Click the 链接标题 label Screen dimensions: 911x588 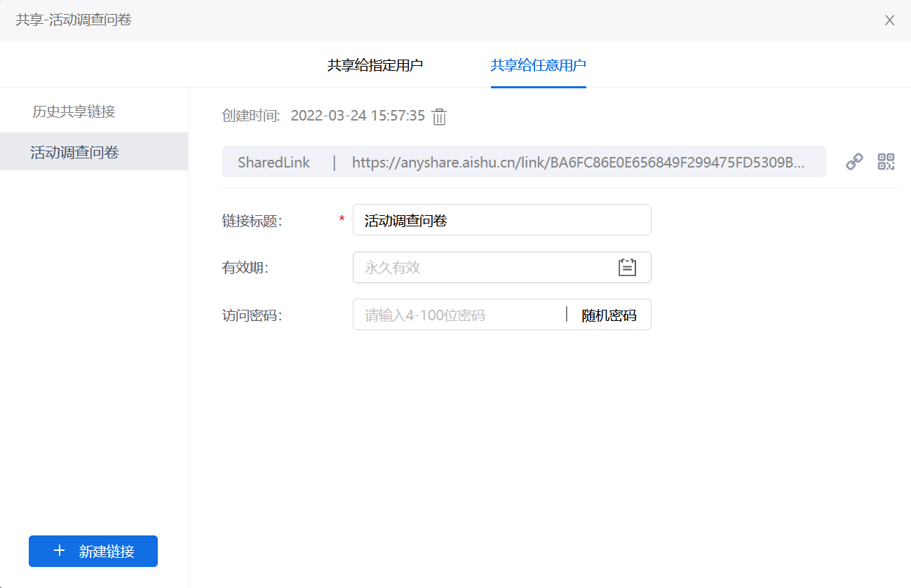pyautogui.click(x=252, y=221)
